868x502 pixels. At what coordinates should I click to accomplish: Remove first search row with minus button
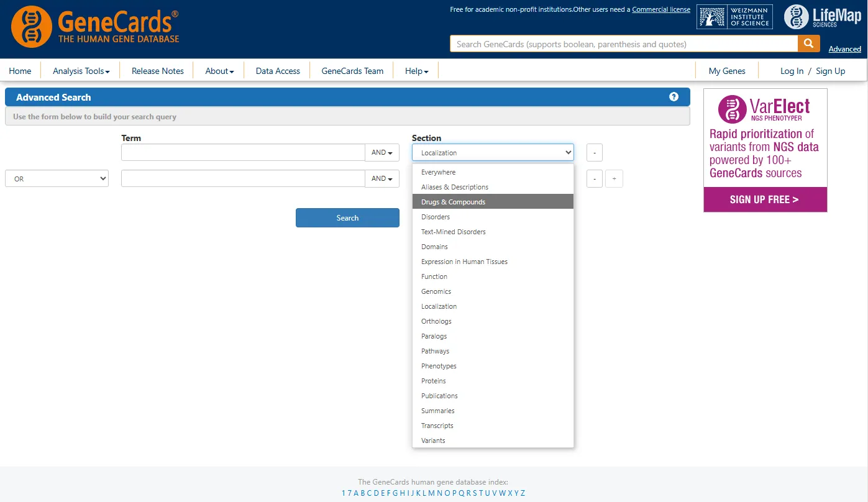point(594,153)
